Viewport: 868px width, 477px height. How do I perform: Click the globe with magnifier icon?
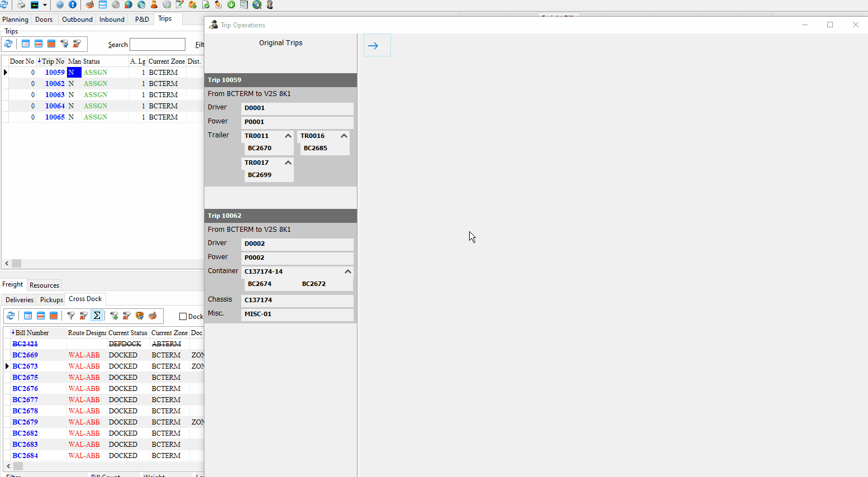[x=257, y=4]
